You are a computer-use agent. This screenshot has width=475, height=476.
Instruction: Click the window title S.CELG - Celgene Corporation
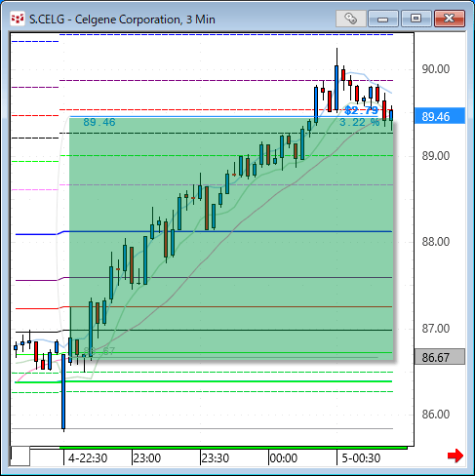coord(122,20)
